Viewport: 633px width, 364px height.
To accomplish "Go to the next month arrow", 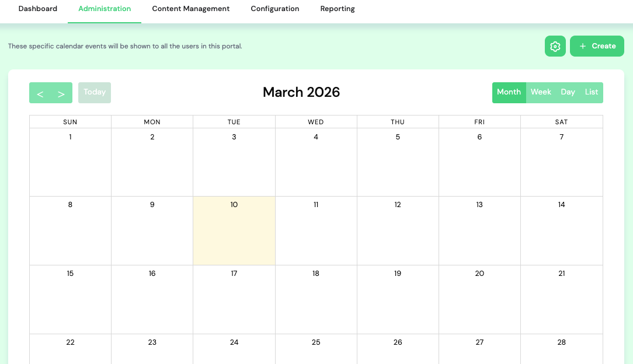I will click(x=61, y=93).
